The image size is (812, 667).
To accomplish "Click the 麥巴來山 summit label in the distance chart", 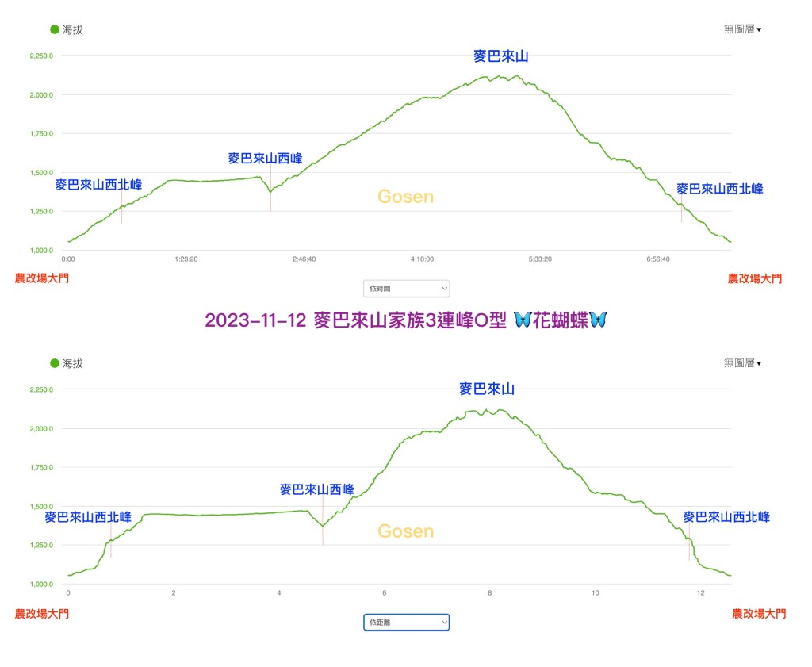I will [x=487, y=389].
